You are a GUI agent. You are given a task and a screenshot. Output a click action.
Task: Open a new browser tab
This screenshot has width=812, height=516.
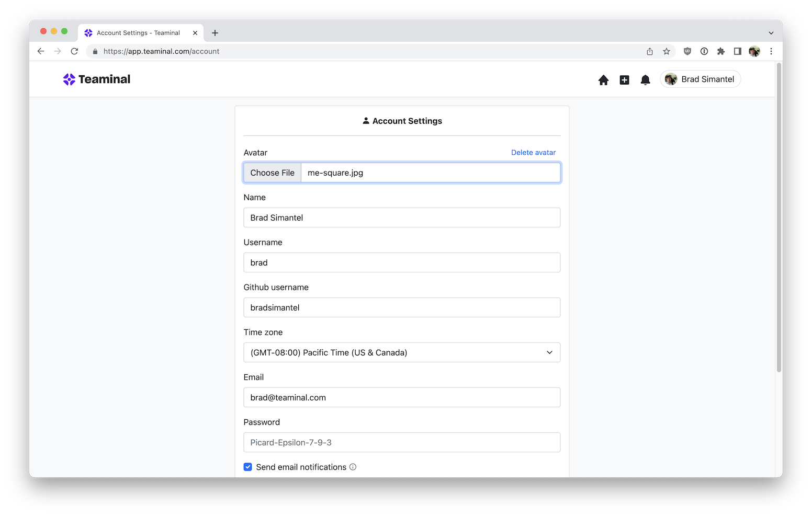215,33
